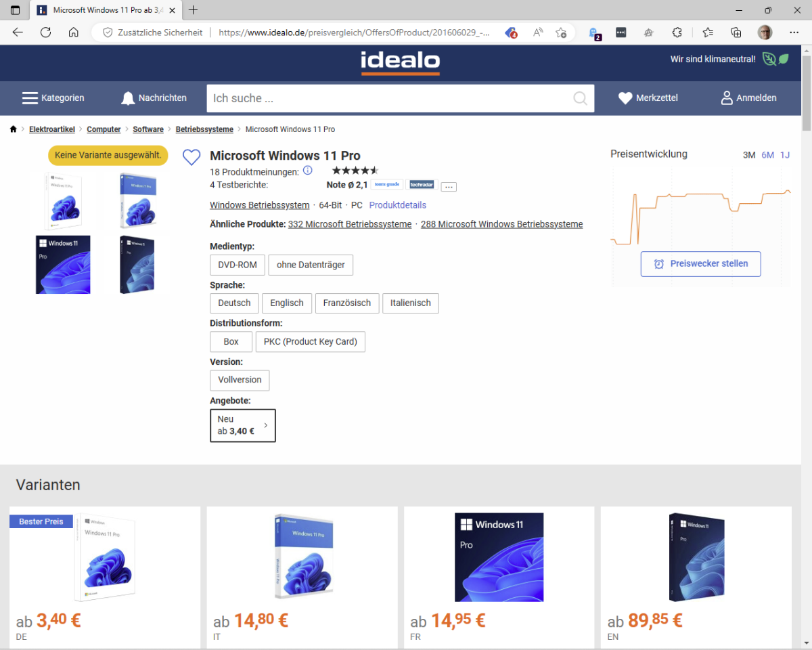Choose Italienisch language
This screenshot has height=650, width=812.
click(x=411, y=303)
